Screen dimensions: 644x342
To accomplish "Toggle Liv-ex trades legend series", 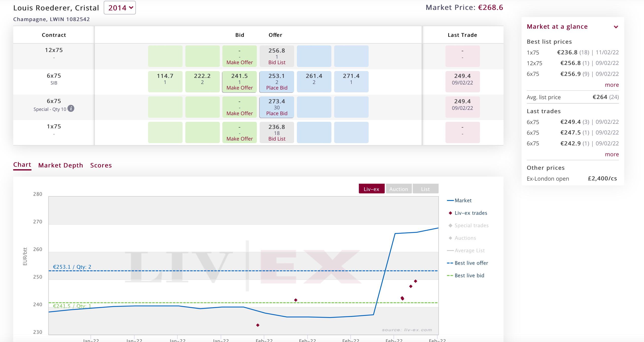I will [x=468, y=213].
